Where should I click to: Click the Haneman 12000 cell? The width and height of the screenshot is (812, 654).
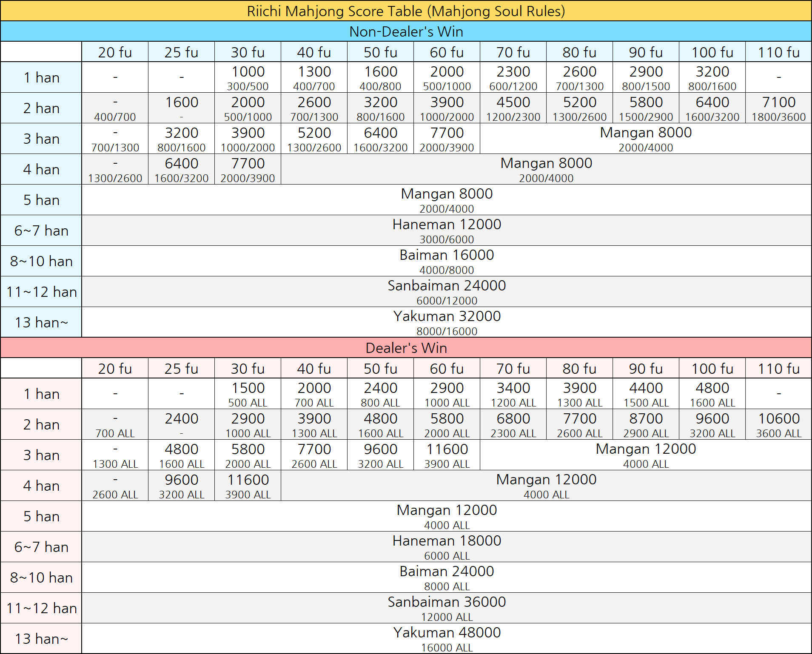click(447, 230)
